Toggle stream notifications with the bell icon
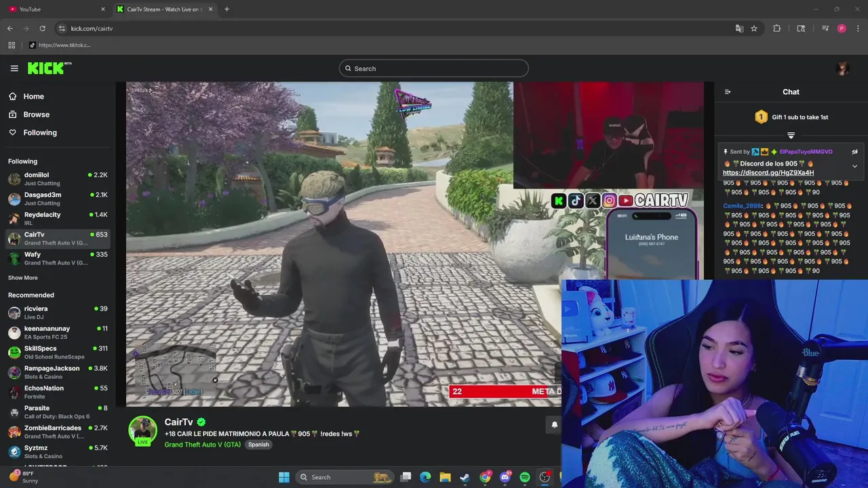 tap(554, 425)
